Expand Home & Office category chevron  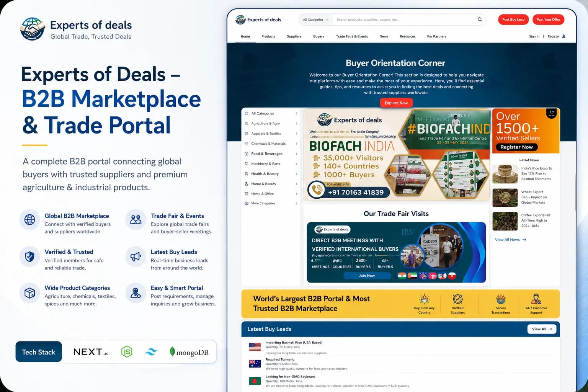[296, 194]
